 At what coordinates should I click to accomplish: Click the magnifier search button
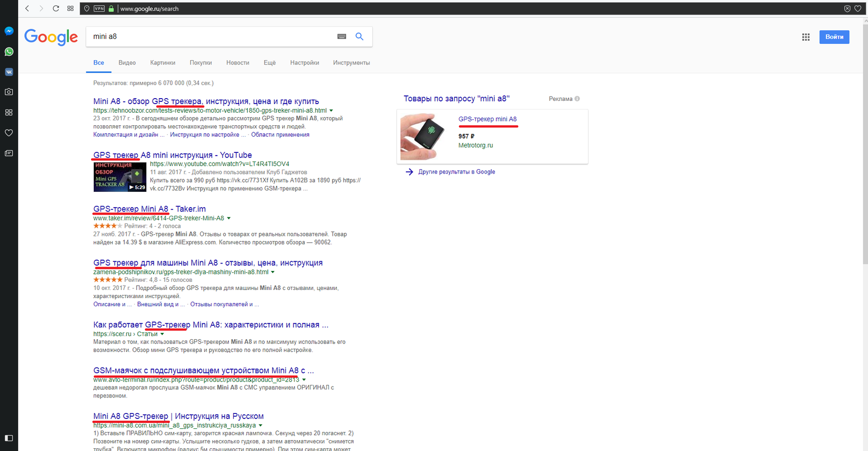tap(359, 36)
